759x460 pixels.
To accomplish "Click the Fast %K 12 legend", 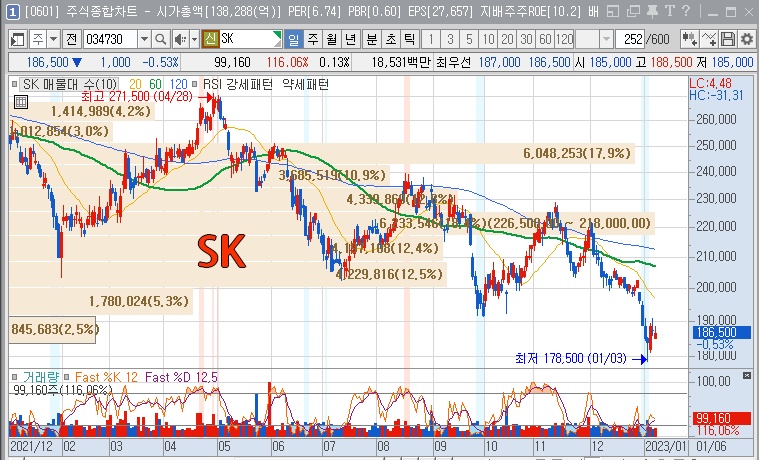I will pyautogui.click(x=106, y=377).
